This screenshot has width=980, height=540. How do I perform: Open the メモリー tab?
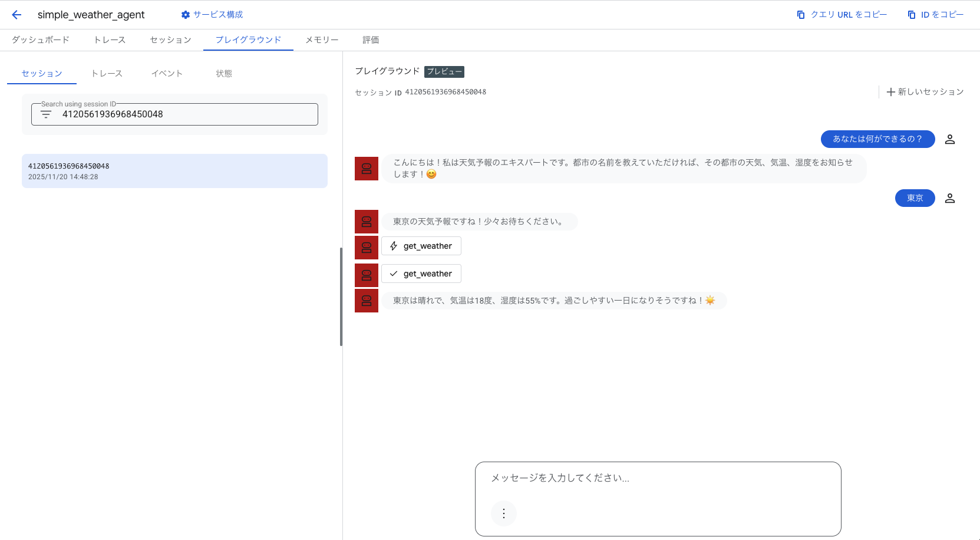point(322,40)
